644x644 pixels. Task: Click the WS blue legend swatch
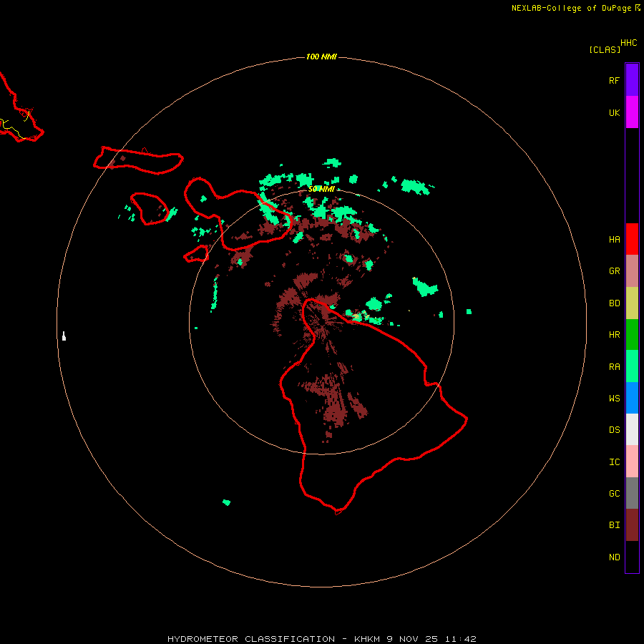pos(632,398)
